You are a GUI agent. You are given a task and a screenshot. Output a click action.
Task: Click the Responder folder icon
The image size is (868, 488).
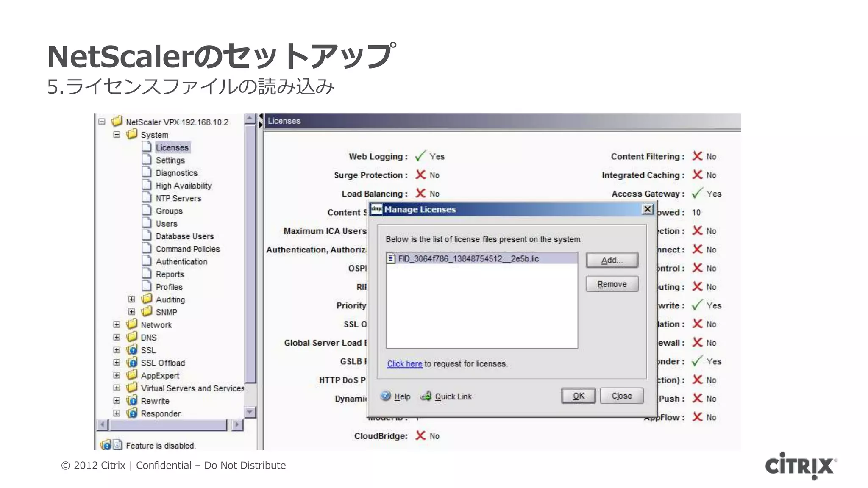pos(132,413)
